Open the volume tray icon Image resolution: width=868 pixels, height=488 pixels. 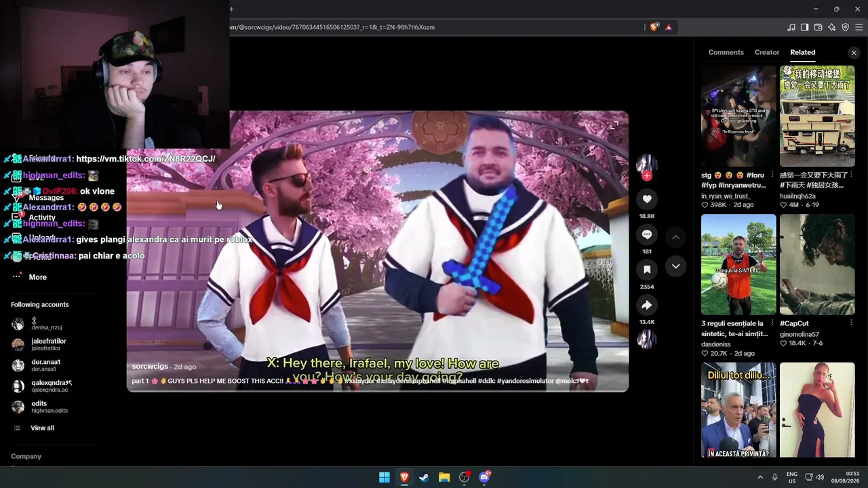(820, 477)
